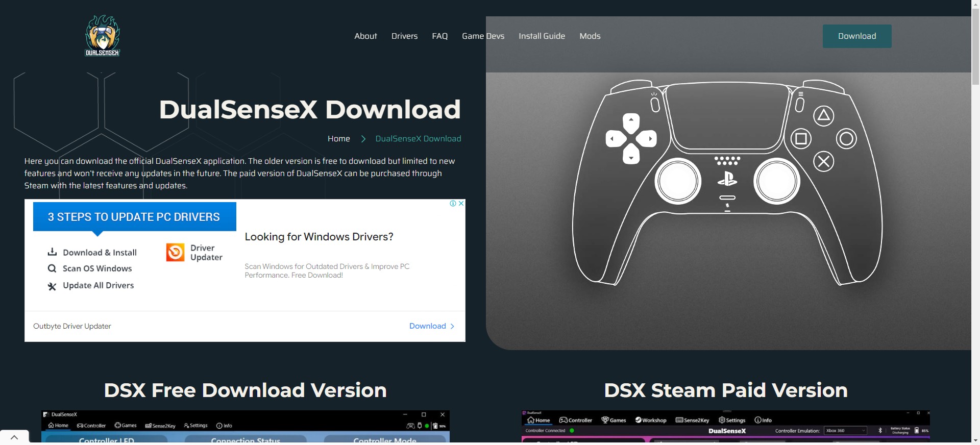The image size is (980, 445).
Task: Click the left analog stick on the controller
Action: pyautogui.click(x=678, y=181)
